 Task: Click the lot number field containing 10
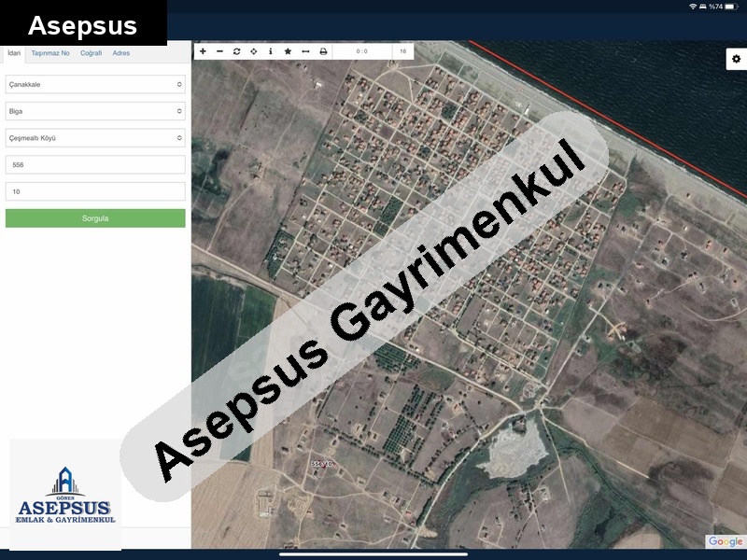95,191
